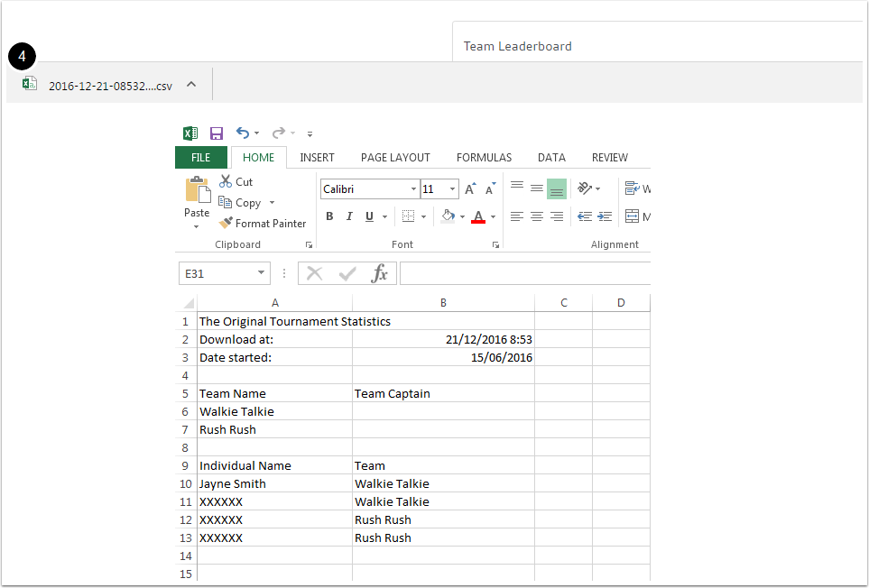869x588 pixels.
Task: Apply the red font color
Action: click(x=478, y=216)
